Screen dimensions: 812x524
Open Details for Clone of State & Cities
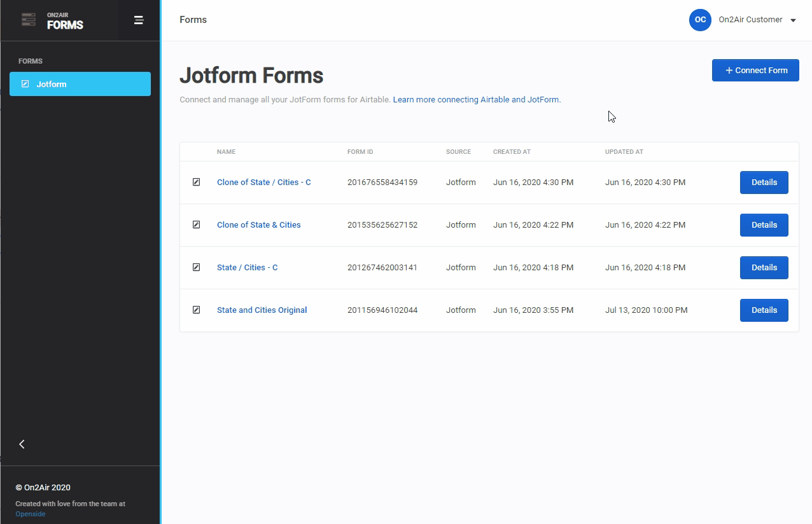[764, 225]
